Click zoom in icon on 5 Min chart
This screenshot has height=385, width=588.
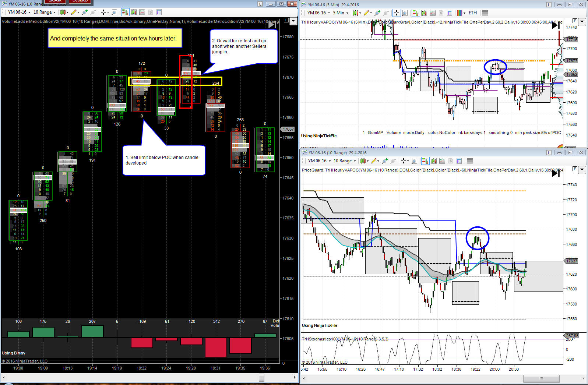click(x=377, y=13)
